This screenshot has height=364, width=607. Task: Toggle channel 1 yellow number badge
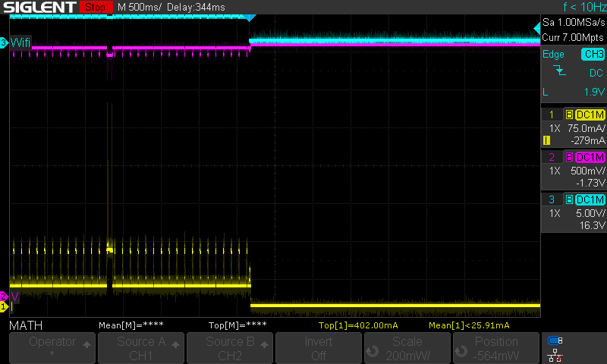point(552,115)
